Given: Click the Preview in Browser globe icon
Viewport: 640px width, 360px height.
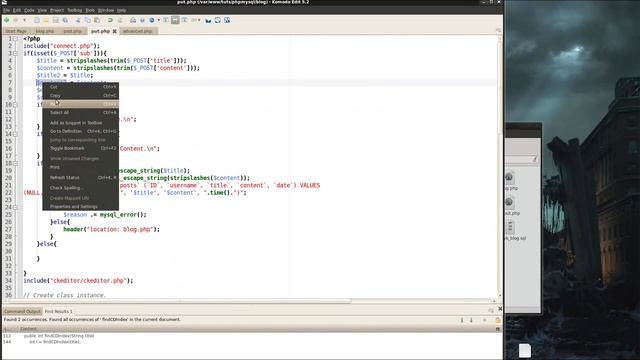Looking at the screenshot, I should pos(152,20).
